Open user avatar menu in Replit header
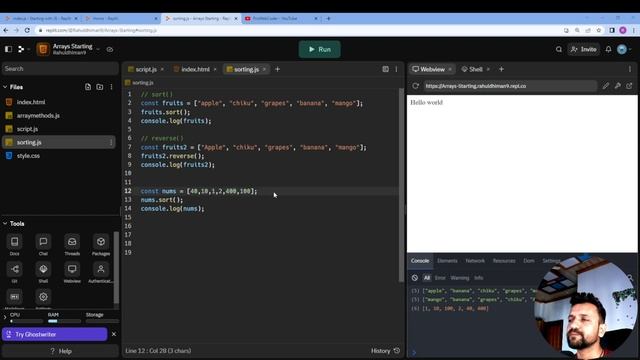 click(622, 49)
